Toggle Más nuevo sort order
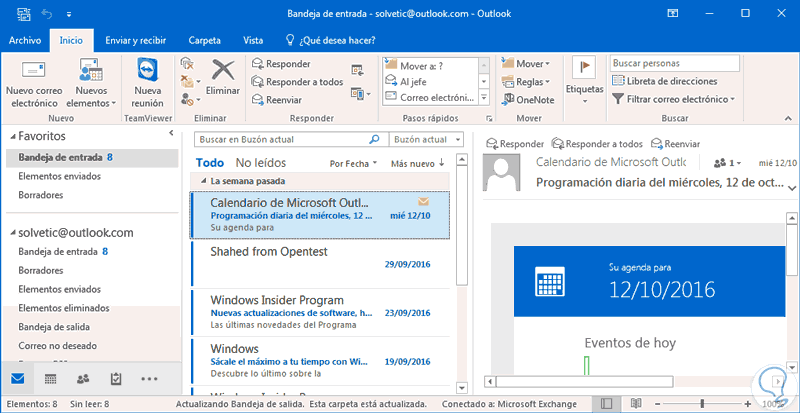 point(418,163)
